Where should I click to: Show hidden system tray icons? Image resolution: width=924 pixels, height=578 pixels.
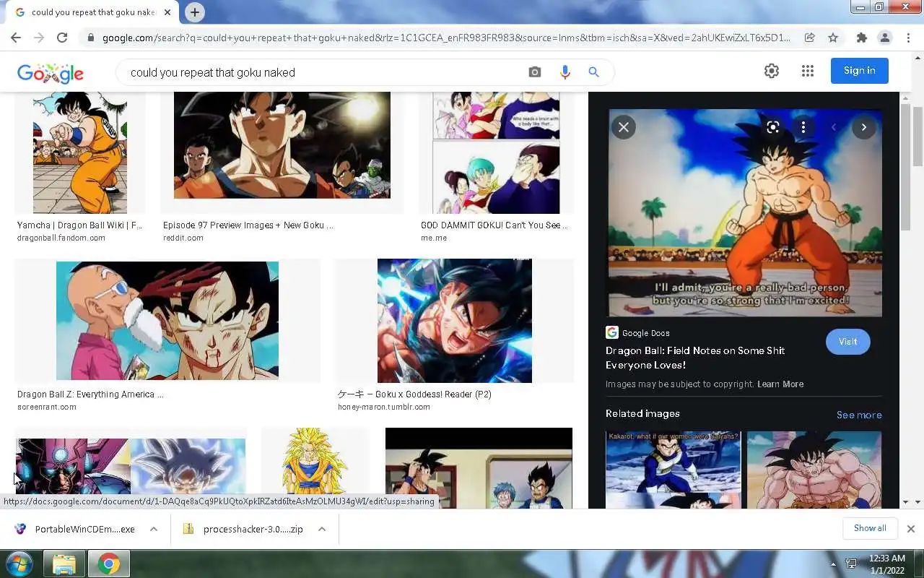[x=834, y=564]
